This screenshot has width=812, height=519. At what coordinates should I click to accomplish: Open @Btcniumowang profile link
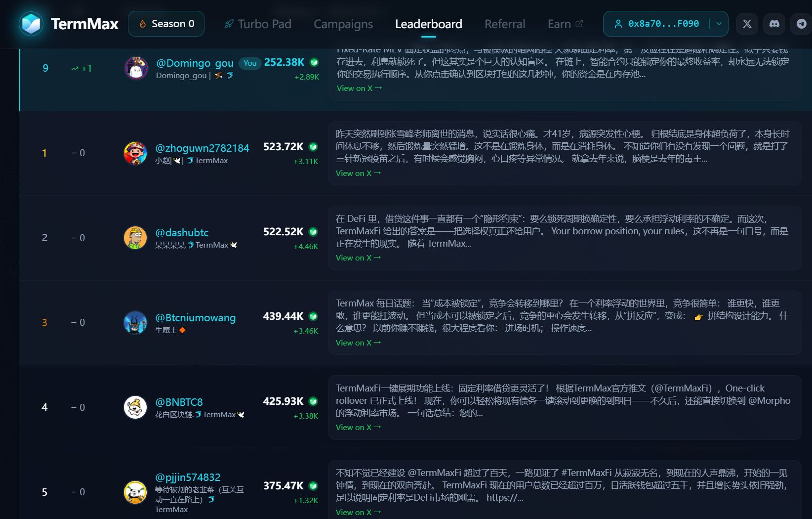(195, 317)
